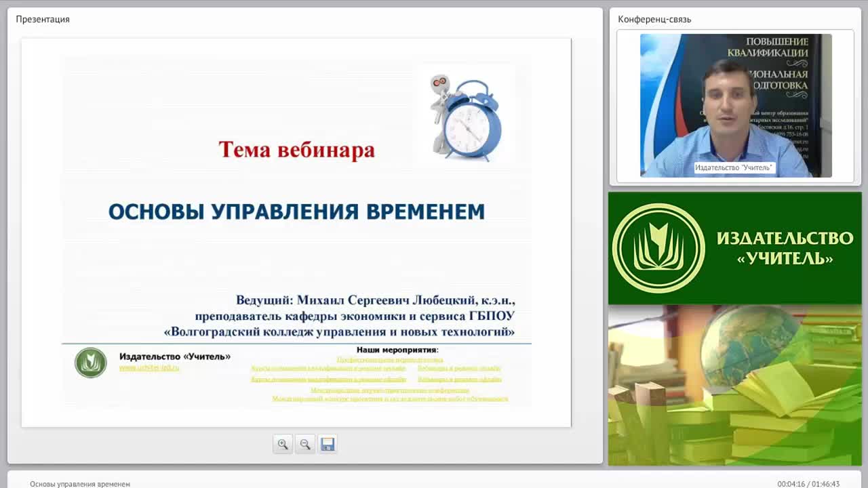Click the playback time 00:04:16 / 01:46:43
This screenshot has height=488, width=868.
(x=808, y=484)
